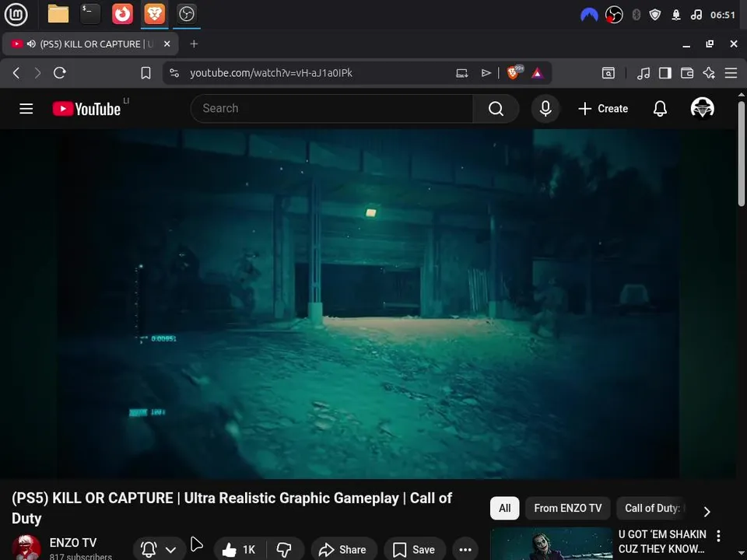The image size is (747, 560).
Task: Save the video to a playlist
Action: (415, 549)
